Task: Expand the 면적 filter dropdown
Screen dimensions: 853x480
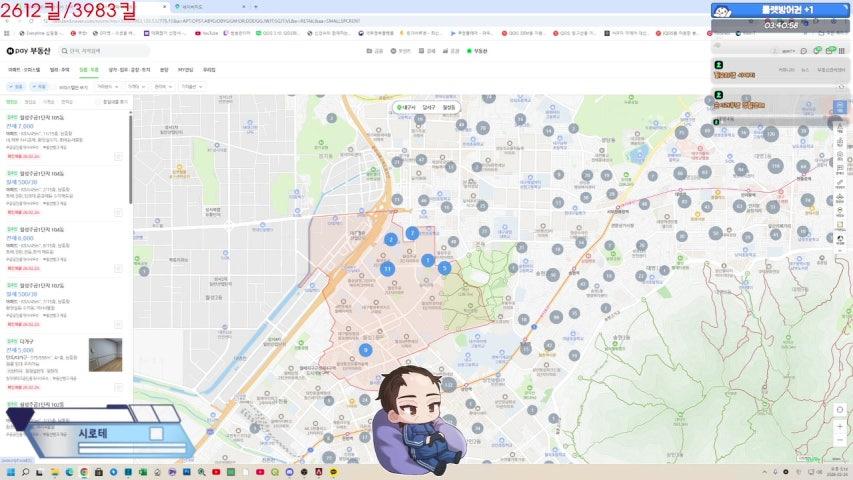Action: point(163,87)
